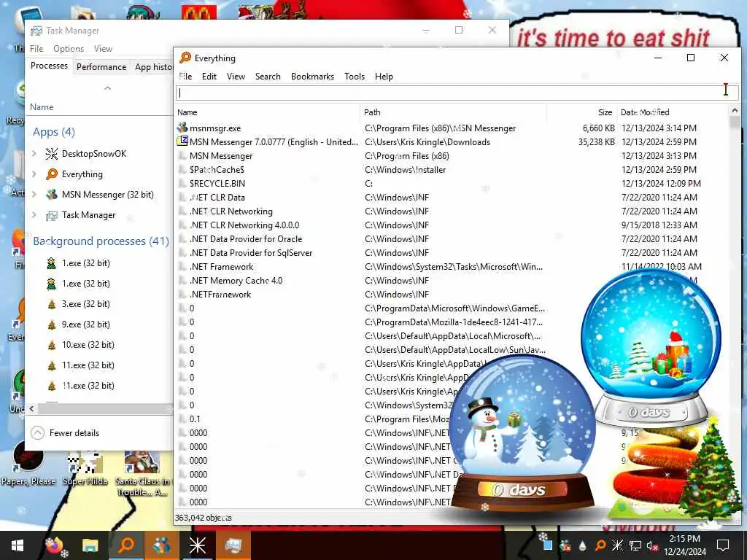The height and width of the screenshot is (560, 747).
Task: Open File Explorer from the taskbar
Action: (x=90, y=545)
